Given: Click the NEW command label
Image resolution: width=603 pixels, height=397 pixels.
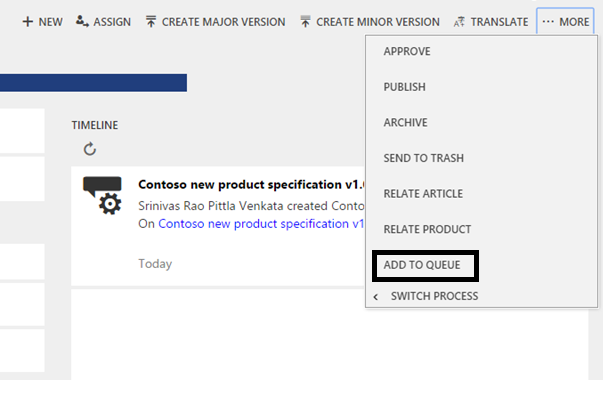Looking at the screenshot, I should point(50,22).
